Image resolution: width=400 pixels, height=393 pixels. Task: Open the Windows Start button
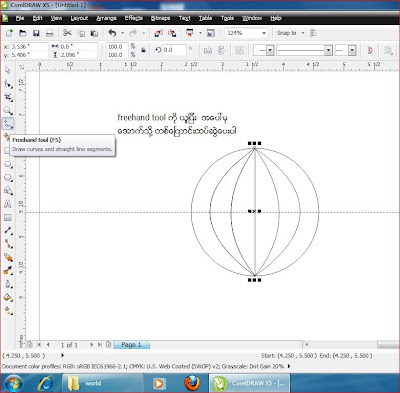(x=14, y=383)
